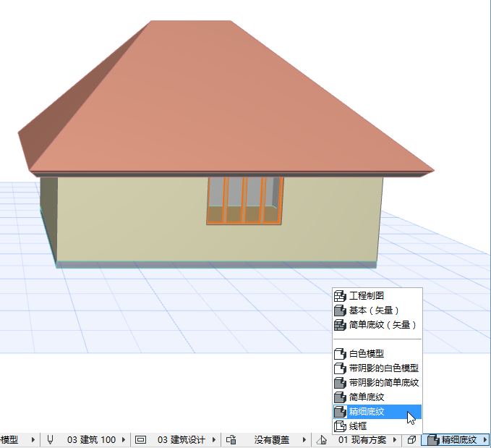Click 模型 layer combination label

[9, 440]
